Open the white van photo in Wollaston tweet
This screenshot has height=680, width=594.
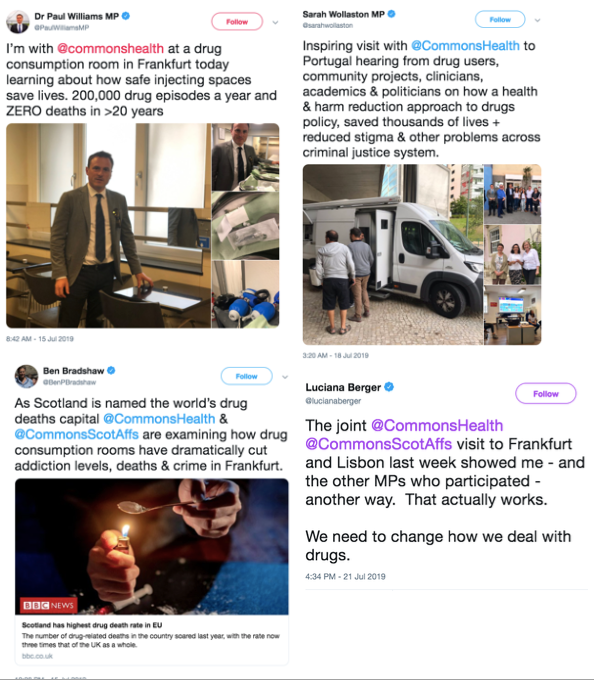tap(393, 255)
